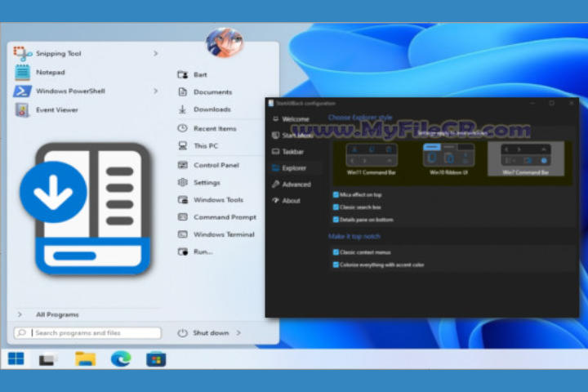
Task: Open Downloads in start menu
Action: coord(204,109)
